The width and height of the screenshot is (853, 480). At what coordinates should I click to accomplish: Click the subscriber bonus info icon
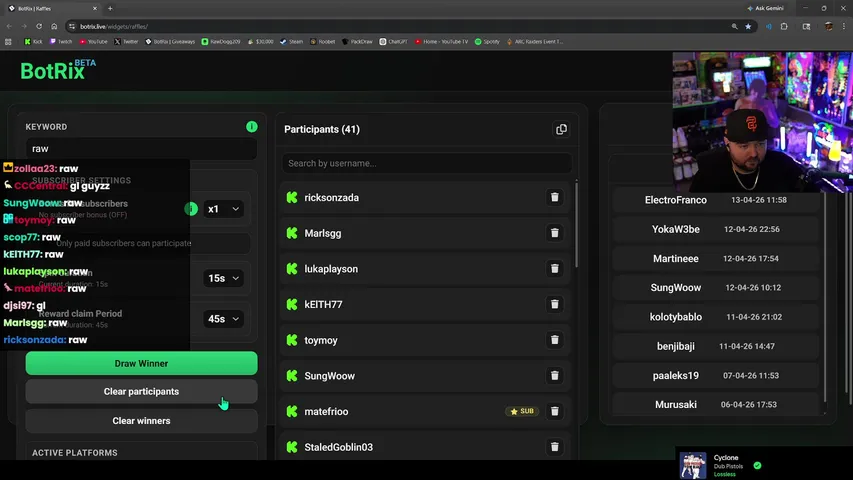tap(191, 209)
